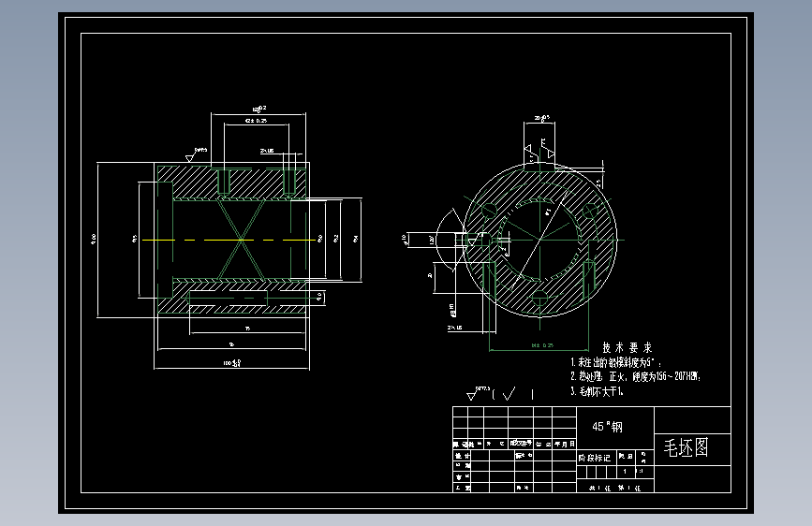The height and width of the screenshot is (526, 812).
Task: Select the upper-left small hole in the circular view
Action: pyautogui.click(x=489, y=211)
